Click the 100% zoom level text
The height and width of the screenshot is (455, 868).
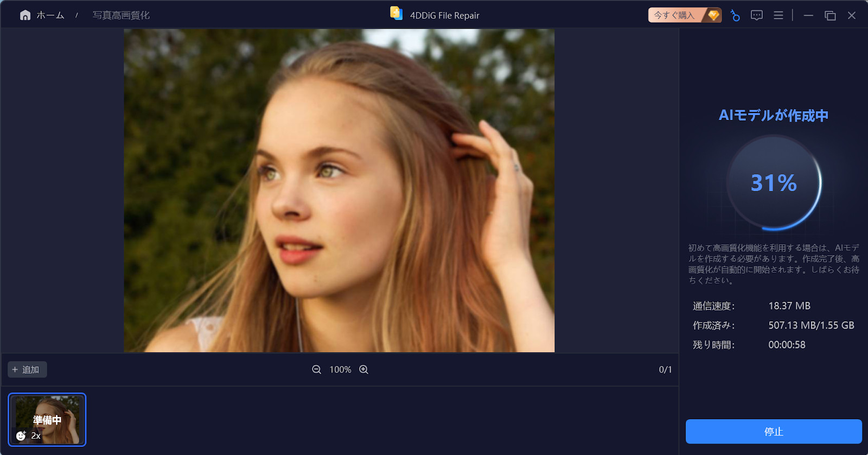click(x=340, y=370)
